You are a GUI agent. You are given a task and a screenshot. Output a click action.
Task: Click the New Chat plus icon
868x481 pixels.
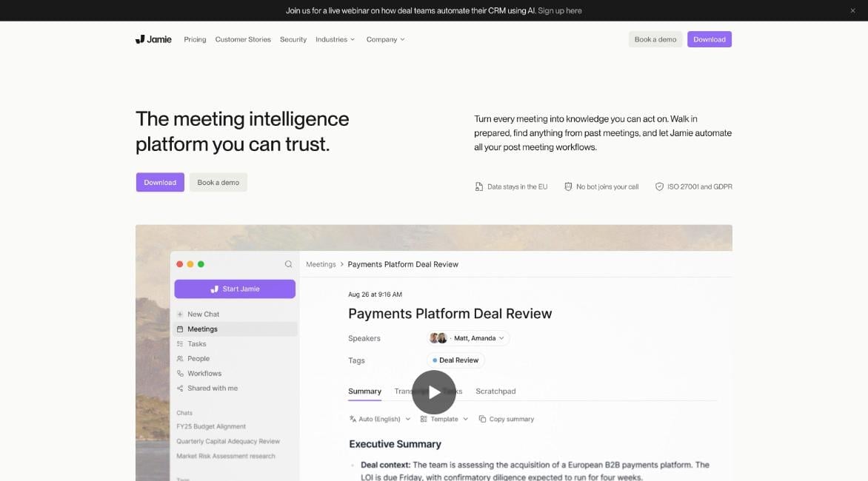[180, 314]
